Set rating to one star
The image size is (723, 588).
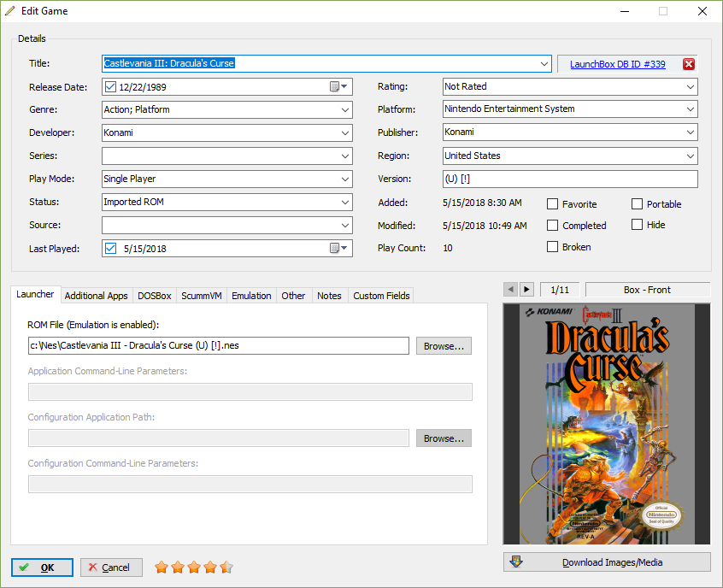tap(162, 567)
